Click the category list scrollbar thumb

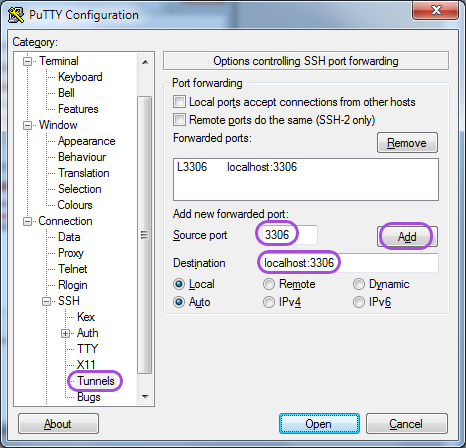(x=145, y=235)
